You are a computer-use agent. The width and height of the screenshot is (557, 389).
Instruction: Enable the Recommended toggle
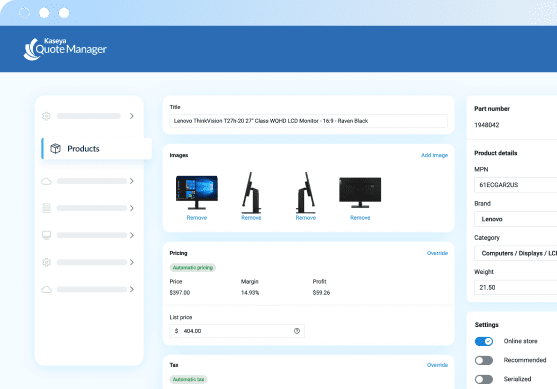[x=484, y=361]
